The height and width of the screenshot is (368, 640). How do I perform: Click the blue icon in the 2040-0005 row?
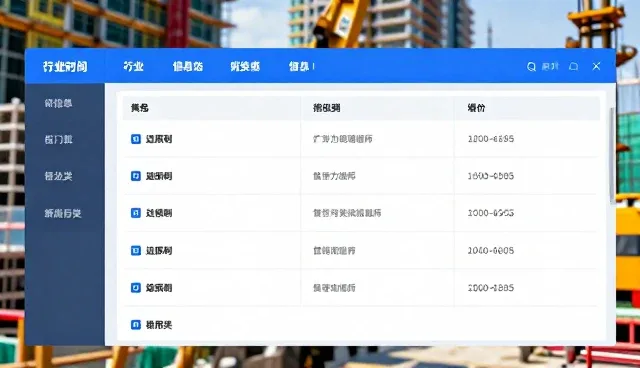point(136,251)
